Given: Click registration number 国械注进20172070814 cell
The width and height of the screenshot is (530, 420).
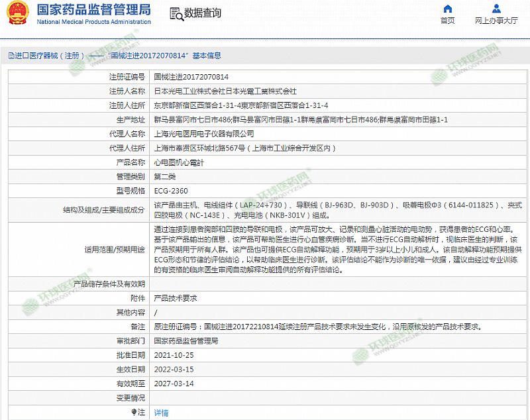Looking at the screenshot, I should pos(191,77).
